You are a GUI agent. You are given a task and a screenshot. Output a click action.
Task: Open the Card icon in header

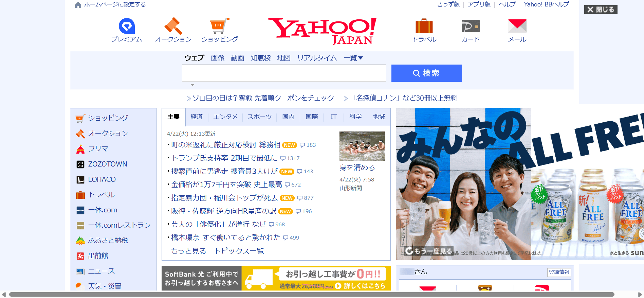pyautogui.click(x=471, y=26)
